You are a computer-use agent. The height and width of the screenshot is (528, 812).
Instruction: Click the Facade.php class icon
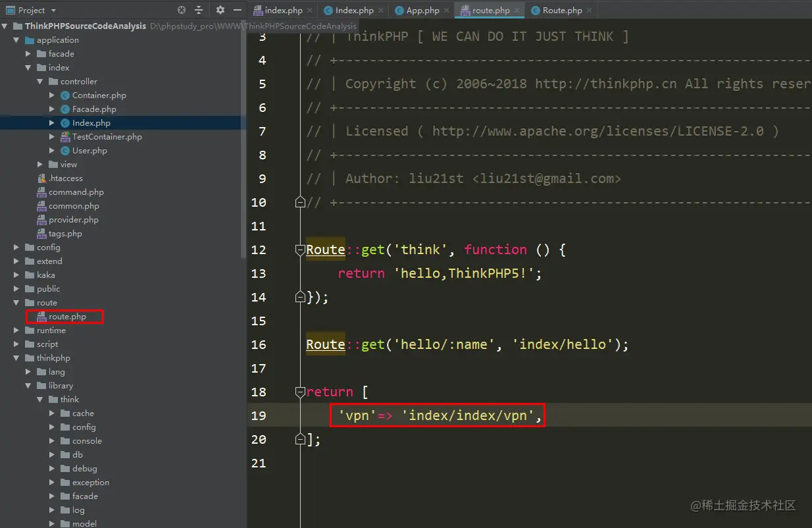65,109
